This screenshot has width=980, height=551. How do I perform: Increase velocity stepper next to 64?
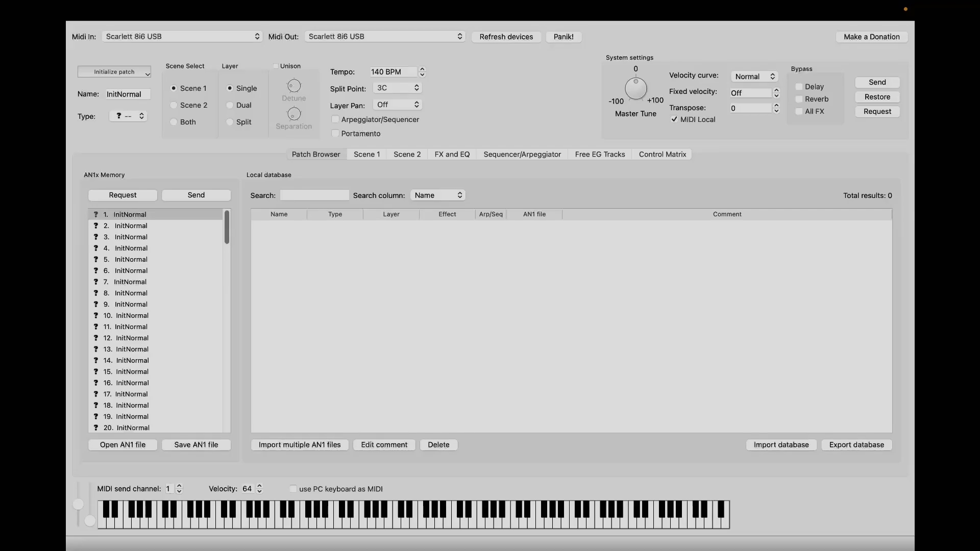pyautogui.click(x=260, y=486)
